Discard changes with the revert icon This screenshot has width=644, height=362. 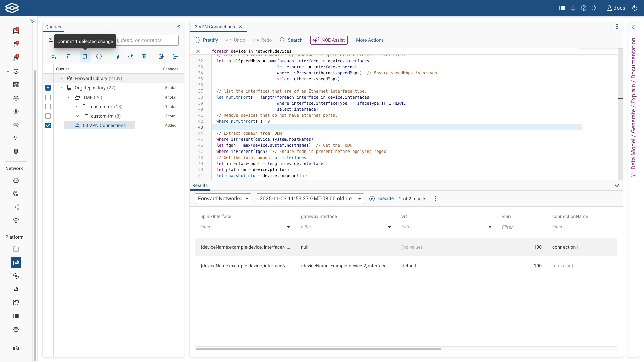[x=99, y=56]
